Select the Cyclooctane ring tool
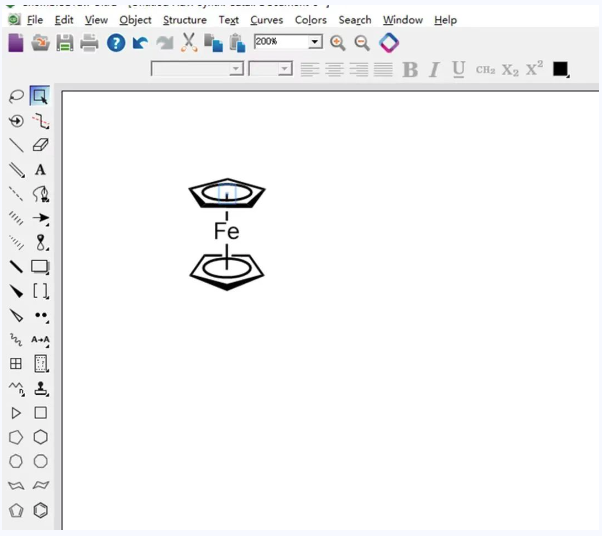This screenshot has height=536, width=602. [41, 462]
